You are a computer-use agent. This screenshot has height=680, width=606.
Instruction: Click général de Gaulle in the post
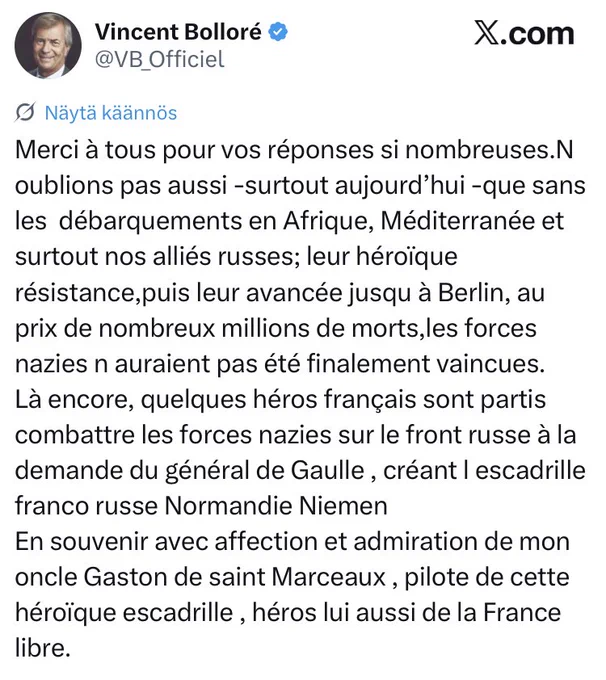(265, 471)
